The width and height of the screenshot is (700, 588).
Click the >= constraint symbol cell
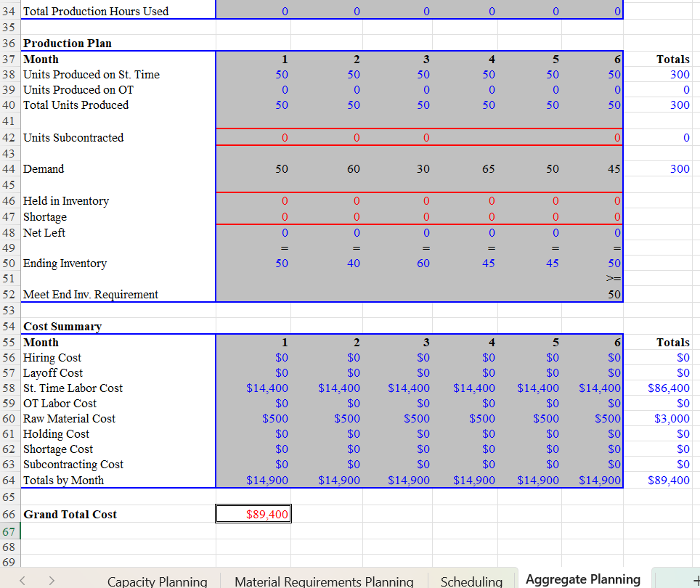(614, 278)
